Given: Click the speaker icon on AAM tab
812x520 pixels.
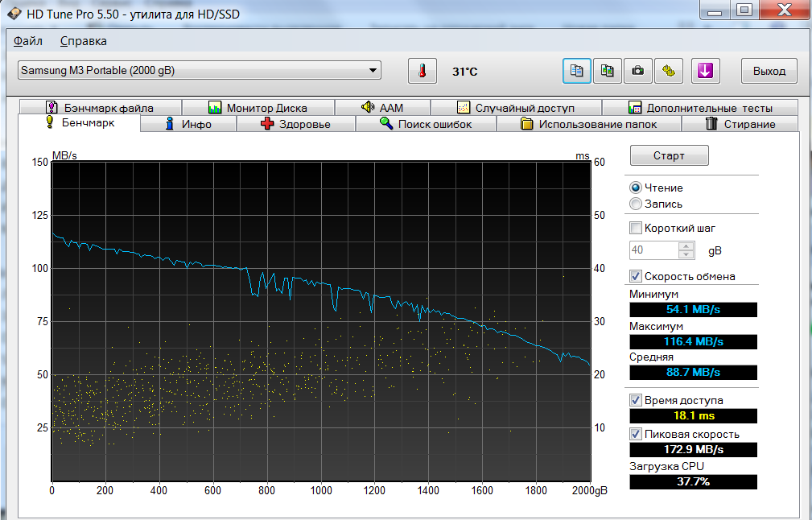Looking at the screenshot, I should click(368, 107).
